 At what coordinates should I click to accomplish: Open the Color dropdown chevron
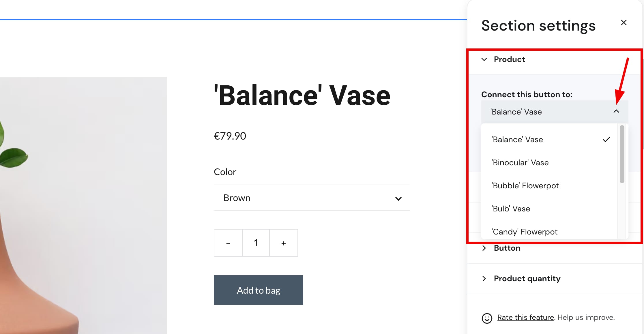pyautogui.click(x=398, y=198)
